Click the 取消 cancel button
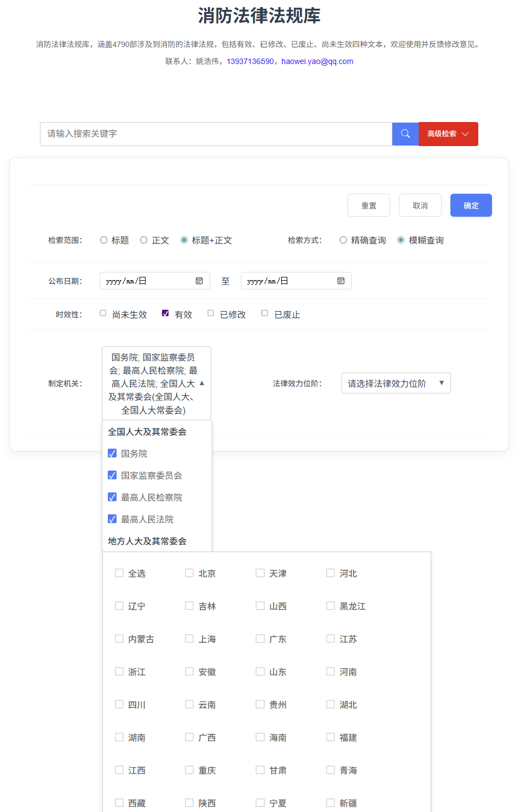This screenshot has width=521, height=812. tap(420, 205)
